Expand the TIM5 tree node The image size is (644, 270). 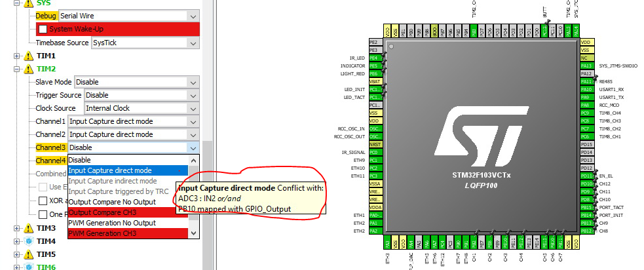coord(16,254)
